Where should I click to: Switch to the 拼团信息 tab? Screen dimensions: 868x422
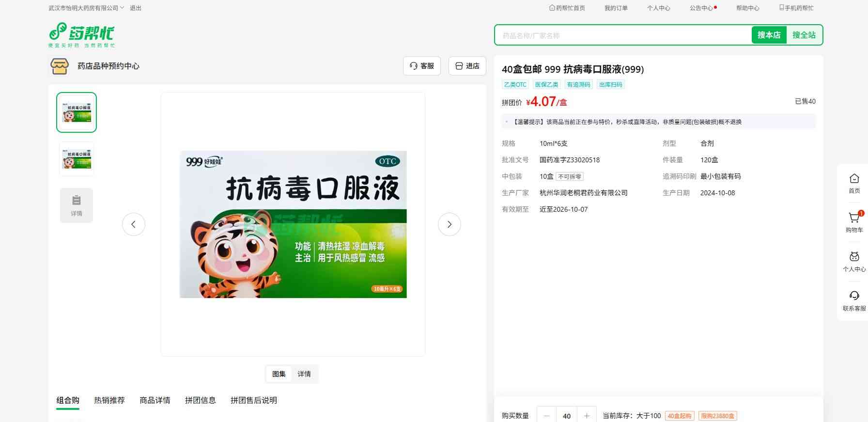pyautogui.click(x=201, y=400)
